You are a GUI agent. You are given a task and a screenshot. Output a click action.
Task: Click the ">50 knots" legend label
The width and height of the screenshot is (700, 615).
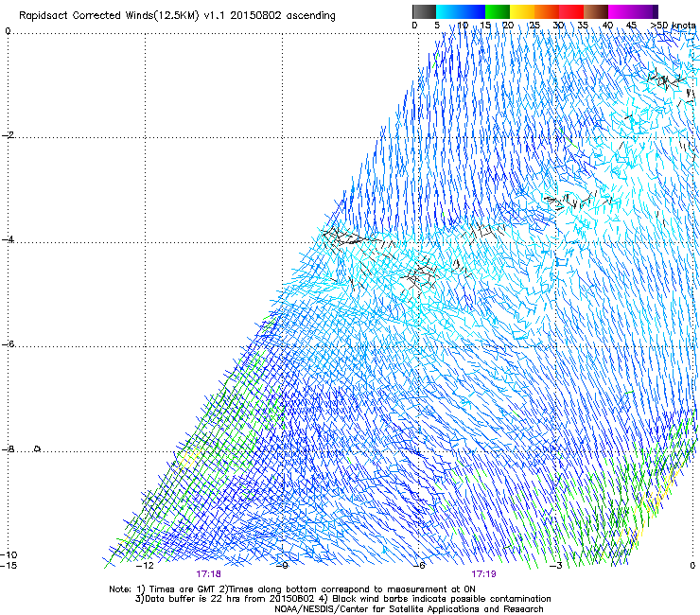[674, 26]
